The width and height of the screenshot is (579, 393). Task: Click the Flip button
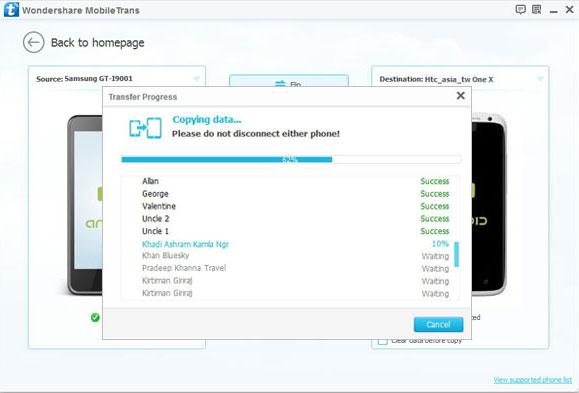(289, 81)
